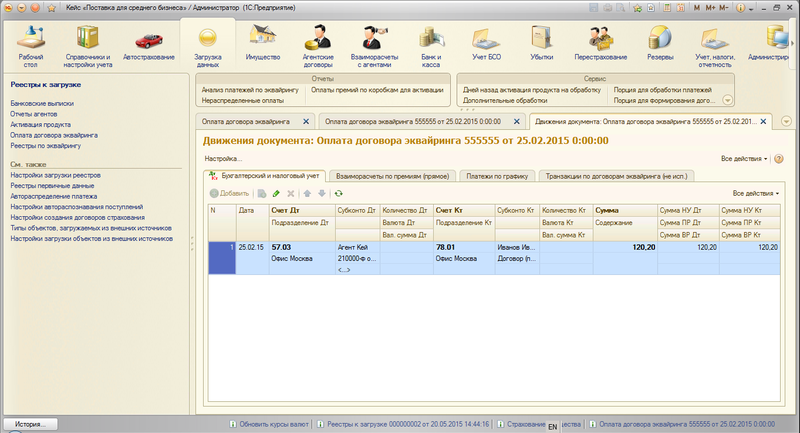Expand the Сервис panel overflow arrow
The image size is (800, 433).
(x=727, y=100)
